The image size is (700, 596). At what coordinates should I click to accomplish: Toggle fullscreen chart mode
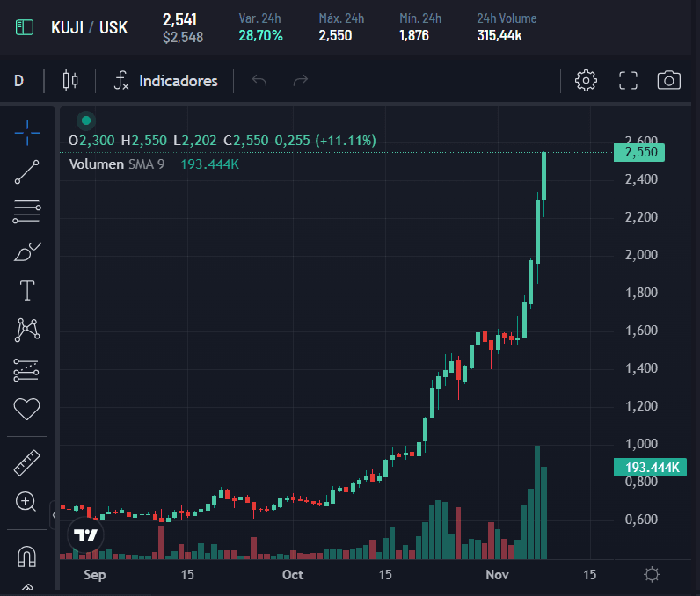click(628, 81)
